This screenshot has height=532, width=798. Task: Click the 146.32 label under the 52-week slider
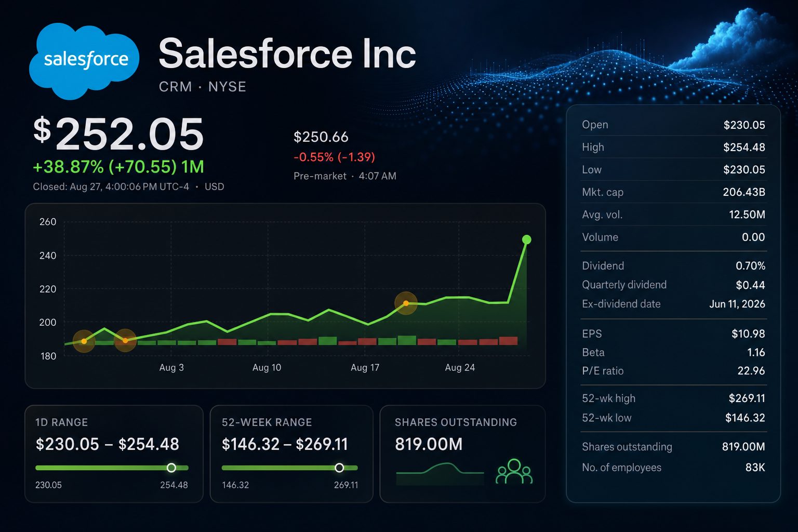coord(235,485)
